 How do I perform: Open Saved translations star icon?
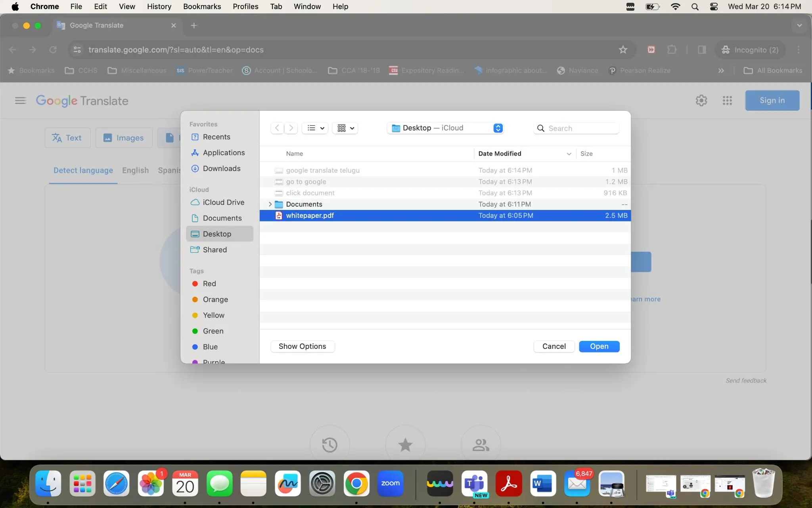405,445
